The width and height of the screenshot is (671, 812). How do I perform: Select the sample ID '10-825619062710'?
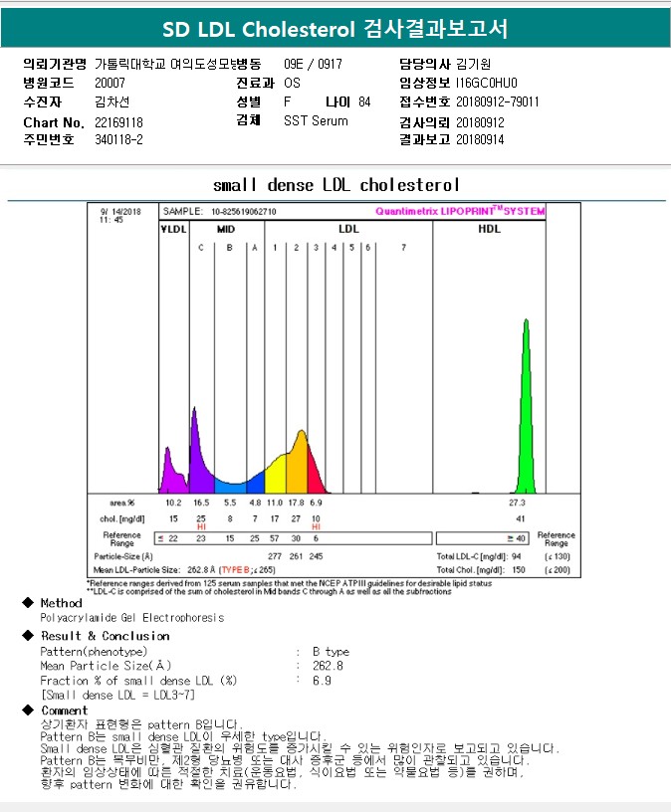(x=244, y=211)
